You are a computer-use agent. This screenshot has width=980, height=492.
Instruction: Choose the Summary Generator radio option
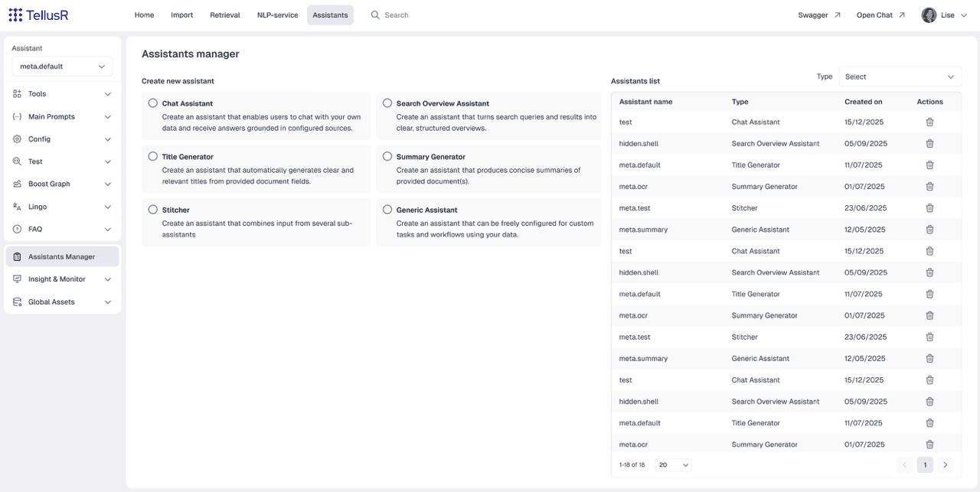click(387, 156)
